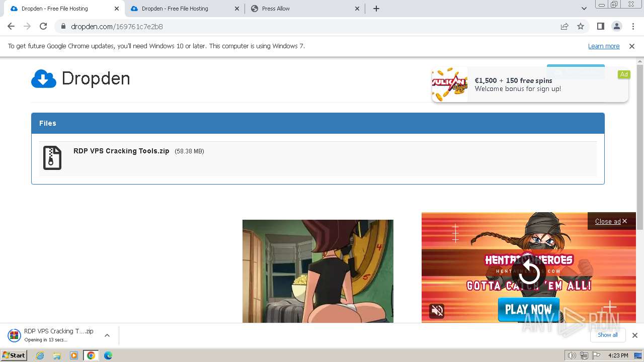This screenshot has height=362, width=644.
Task: Expand the download item options chevron
Action: (107, 335)
